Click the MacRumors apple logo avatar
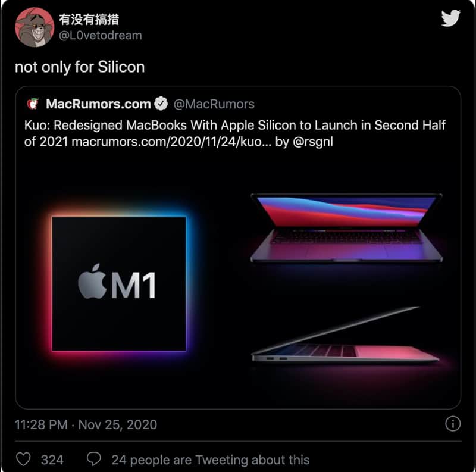Viewport: 476px width, 472px height. pyautogui.click(x=33, y=104)
